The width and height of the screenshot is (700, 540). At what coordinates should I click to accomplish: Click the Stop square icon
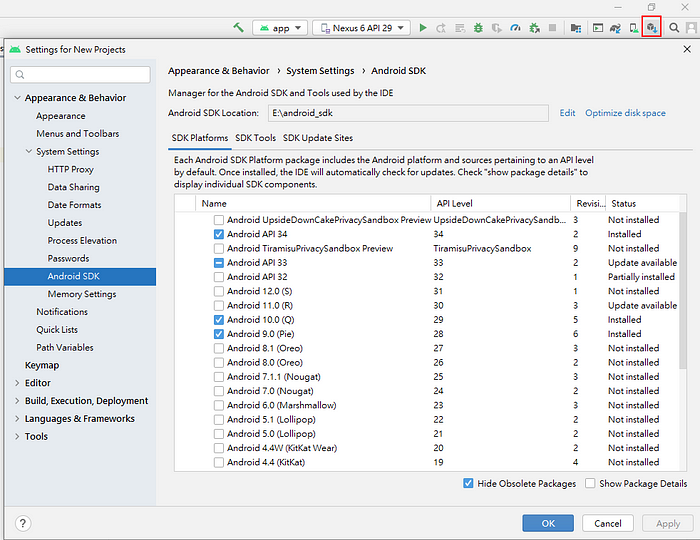coord(552,28)
